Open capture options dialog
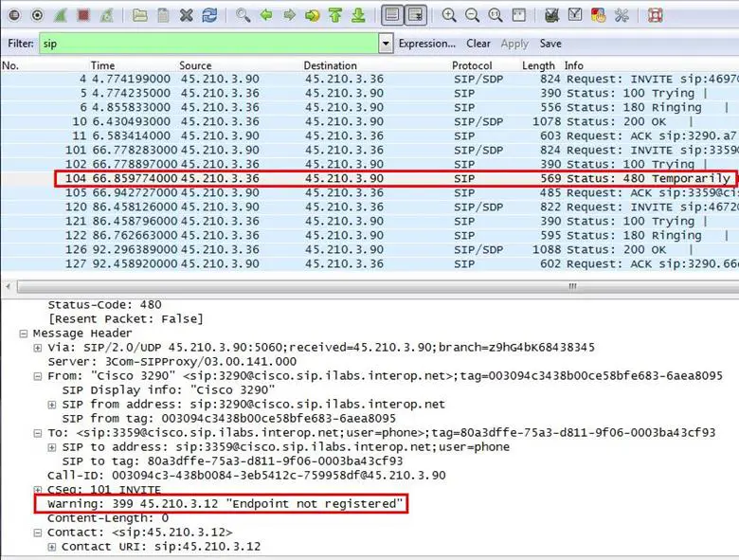Screen dimensions: 739x560 37,15
